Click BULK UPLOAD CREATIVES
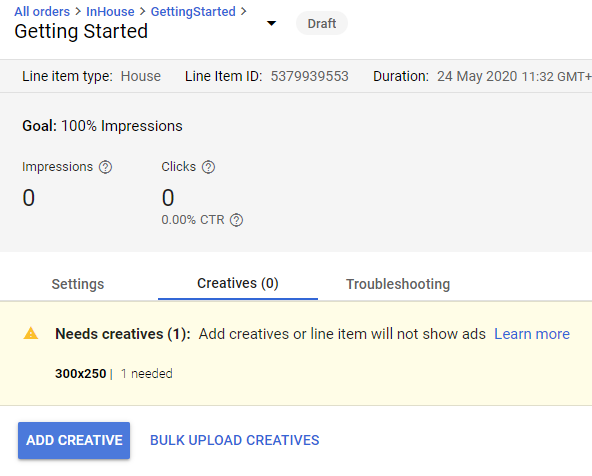The height and width of the screenshot is (476, 592). (x=235, y=440)
